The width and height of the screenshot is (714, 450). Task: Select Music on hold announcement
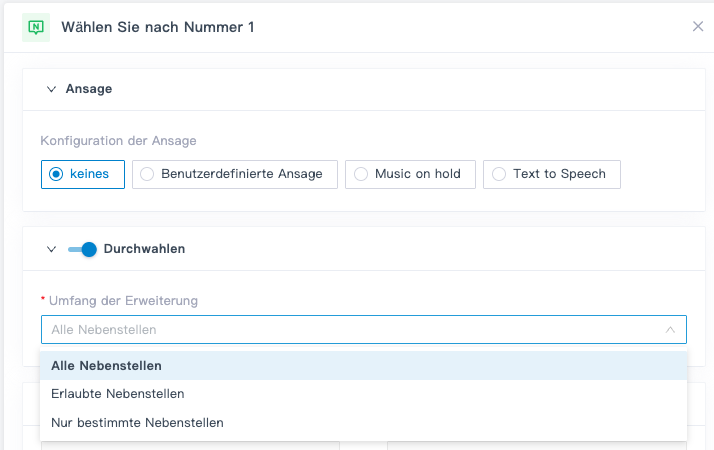tap(410, 174)
